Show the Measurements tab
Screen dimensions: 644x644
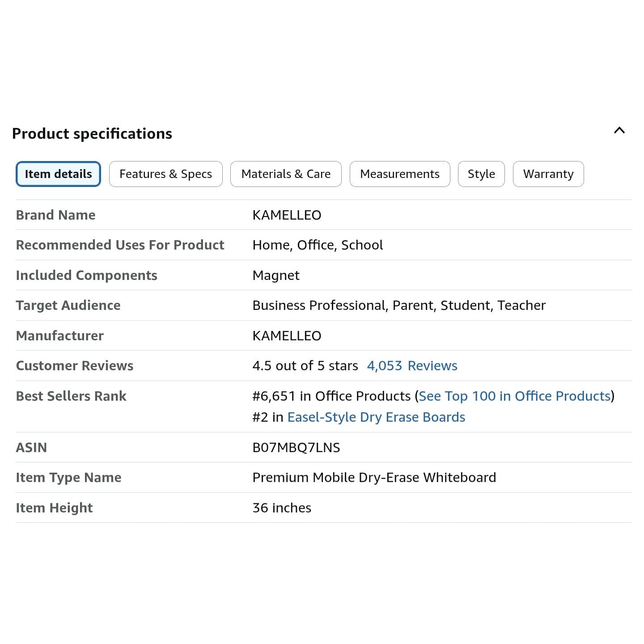pos(399,174)
